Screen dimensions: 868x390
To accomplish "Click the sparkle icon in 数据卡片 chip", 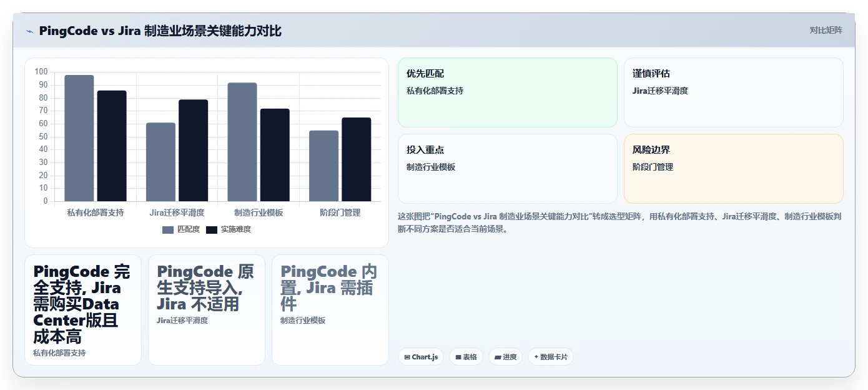I will point(536,357).
